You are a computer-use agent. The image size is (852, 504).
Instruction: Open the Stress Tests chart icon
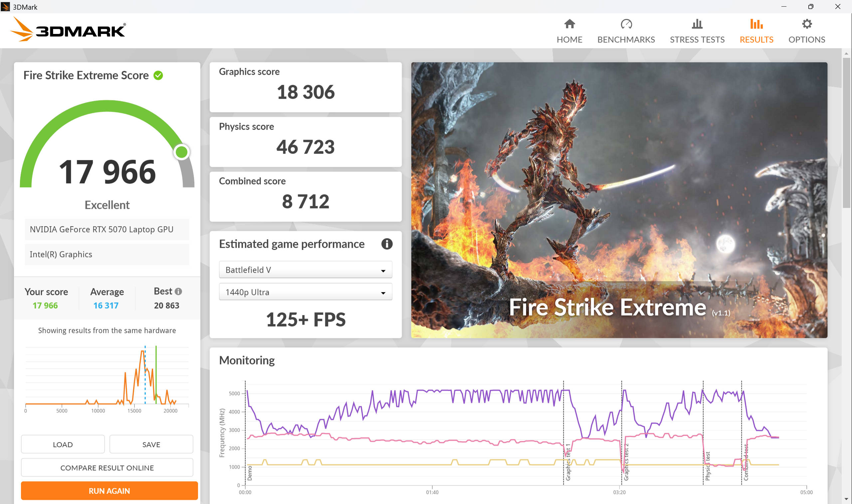697,24
